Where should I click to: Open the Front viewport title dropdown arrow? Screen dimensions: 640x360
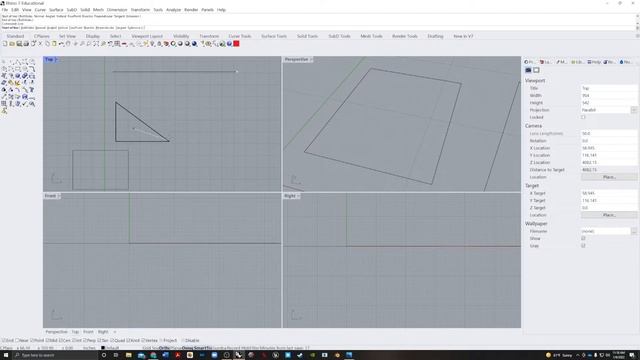coord(59,196)
